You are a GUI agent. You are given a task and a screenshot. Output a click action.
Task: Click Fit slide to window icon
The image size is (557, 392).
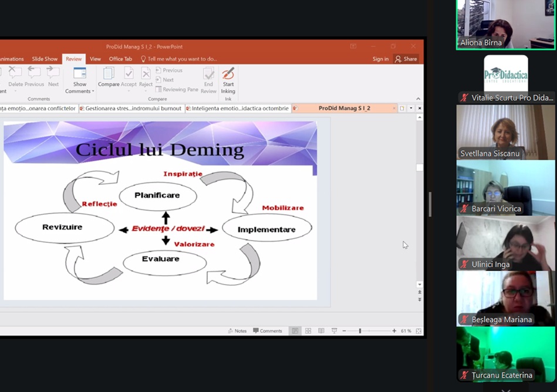418,331
